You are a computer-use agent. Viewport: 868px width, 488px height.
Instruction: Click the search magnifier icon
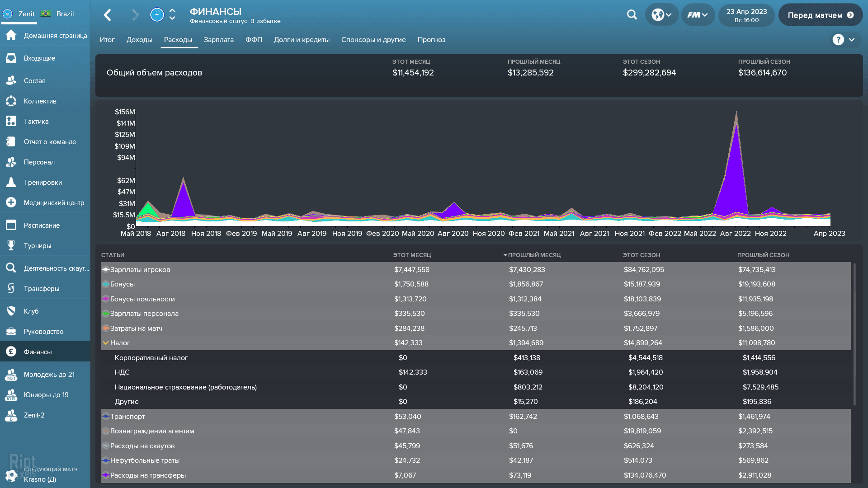631,14
